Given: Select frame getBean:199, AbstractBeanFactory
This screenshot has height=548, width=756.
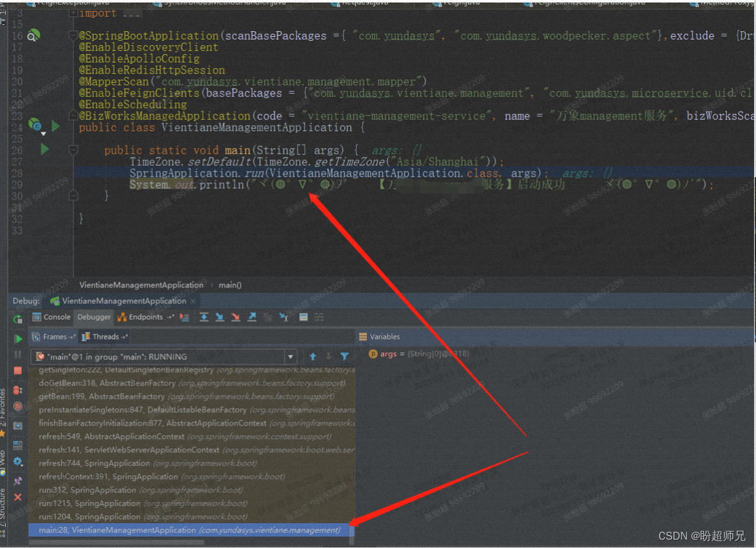Looking at the screenshot, I should 192,396.
